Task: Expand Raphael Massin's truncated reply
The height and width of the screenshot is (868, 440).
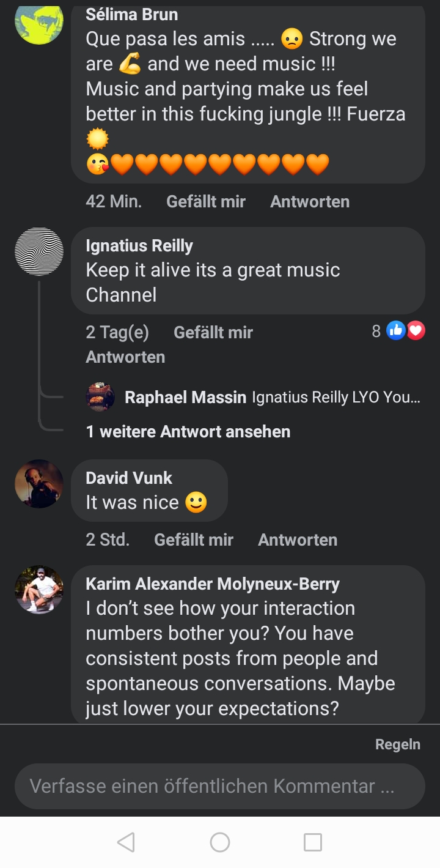Action: tap(335, 398)
